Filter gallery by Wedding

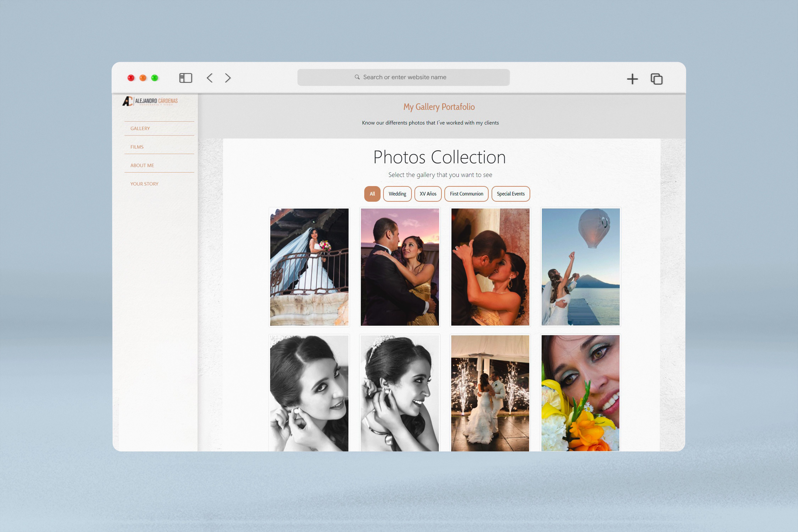397,194
